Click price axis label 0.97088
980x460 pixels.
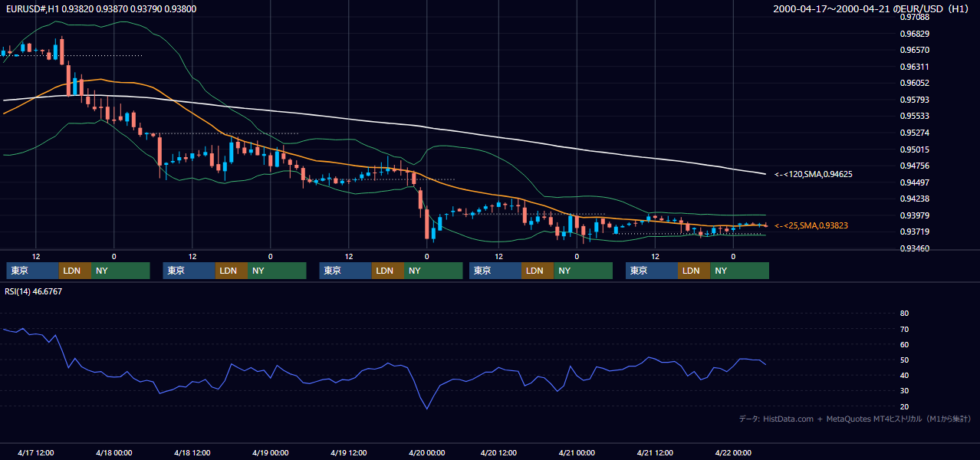[914, 17]
